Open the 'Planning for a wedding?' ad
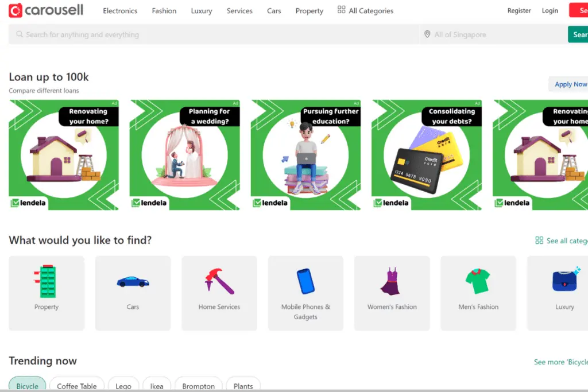The height and width of the screenshot is (392, 588). click(184, 155)
